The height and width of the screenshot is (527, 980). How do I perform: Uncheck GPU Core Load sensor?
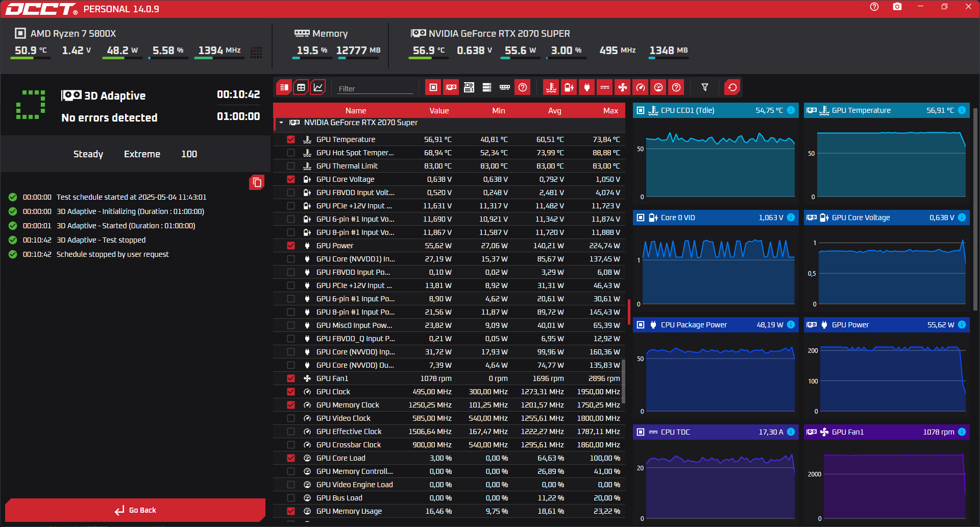pos(291,458)
